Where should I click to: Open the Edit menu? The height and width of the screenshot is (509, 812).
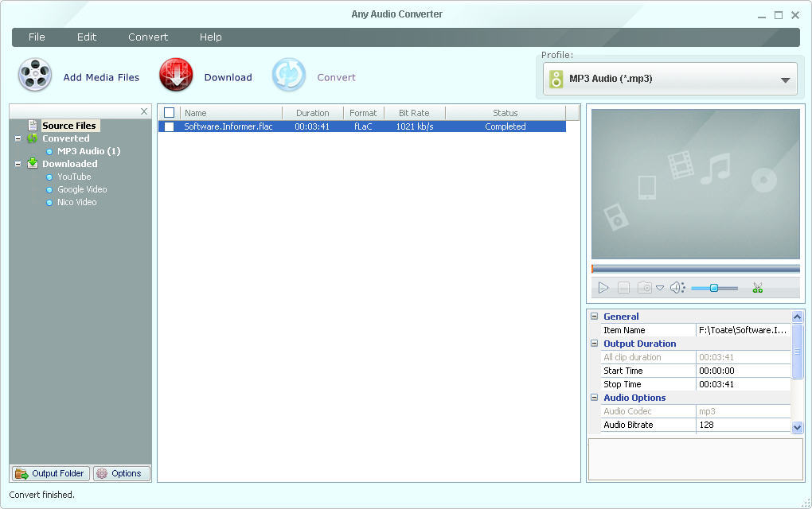coord(87,37)
